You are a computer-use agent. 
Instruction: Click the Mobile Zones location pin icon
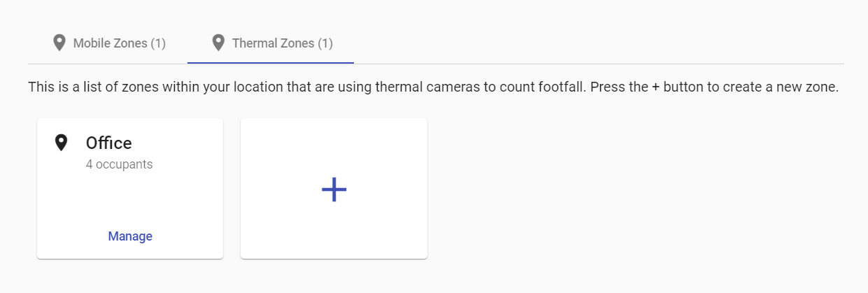click(x=59, y=43)
